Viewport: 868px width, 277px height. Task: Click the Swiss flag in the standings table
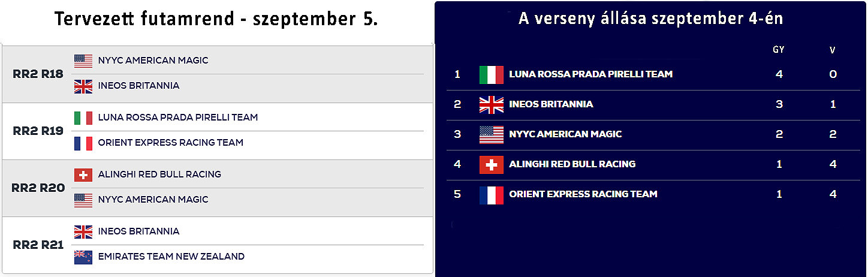pyautogui.click(x=492, y=164)
